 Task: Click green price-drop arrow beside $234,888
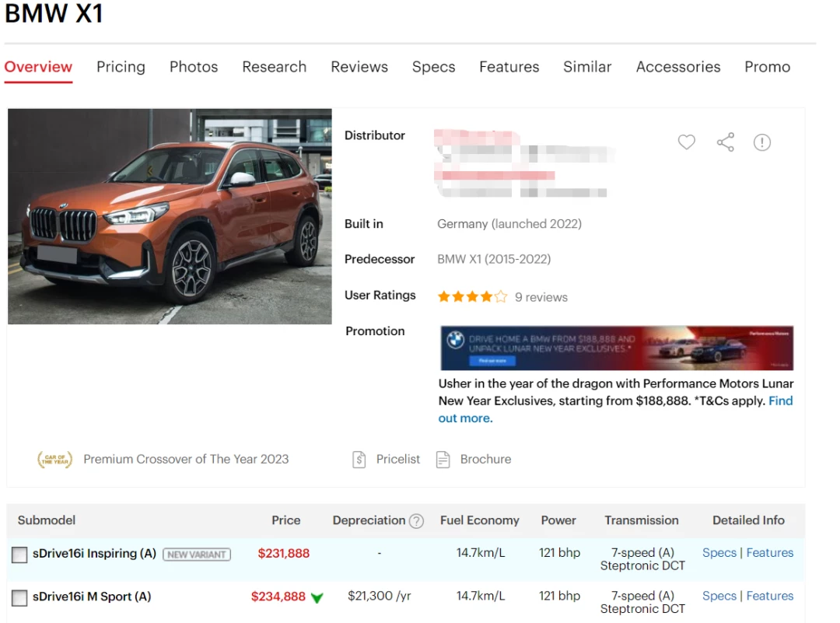tap(317, 598)
